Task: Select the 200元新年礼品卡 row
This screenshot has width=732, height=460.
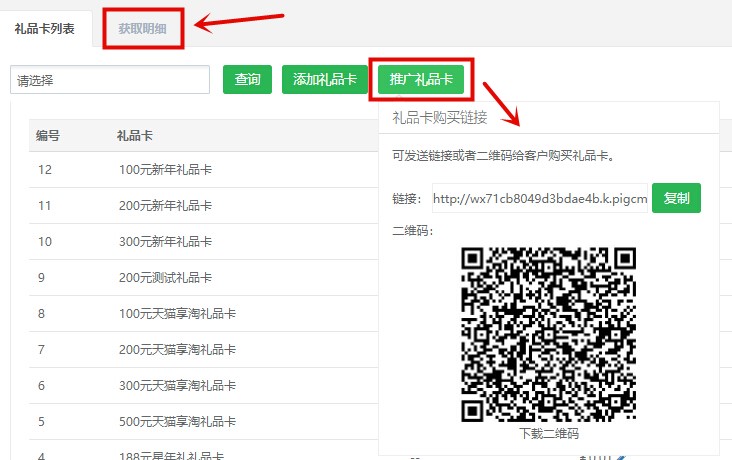Action: point(204,205)
